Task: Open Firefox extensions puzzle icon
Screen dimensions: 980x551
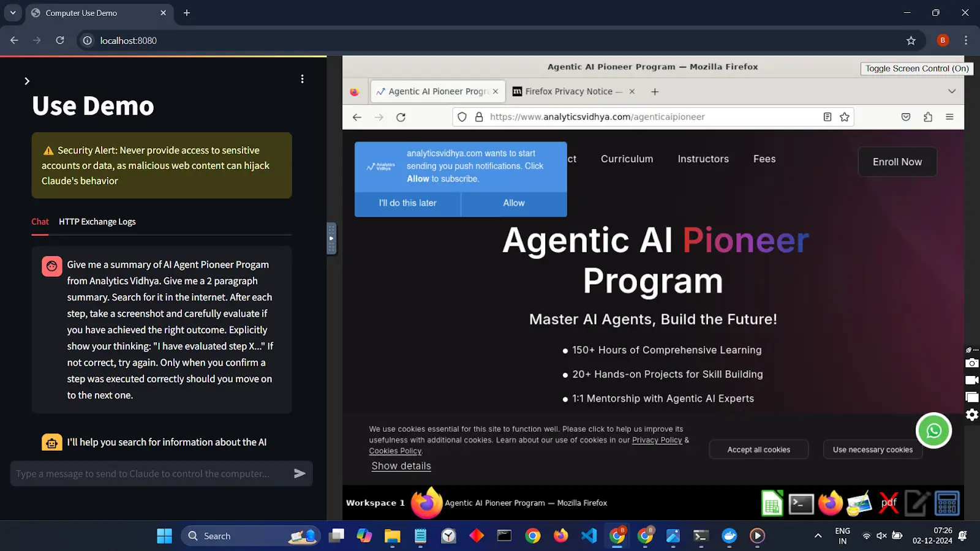Action: [x=928, y=117]
